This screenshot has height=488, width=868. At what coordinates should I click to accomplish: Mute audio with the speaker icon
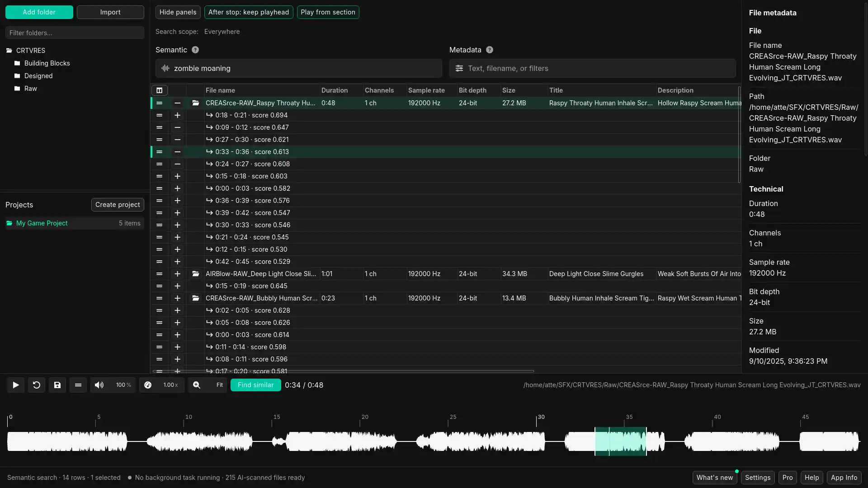point(99,385)
